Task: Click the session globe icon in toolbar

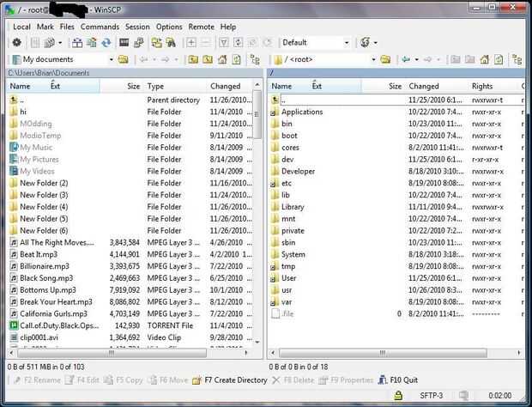Action: click(x=365, y=42)
